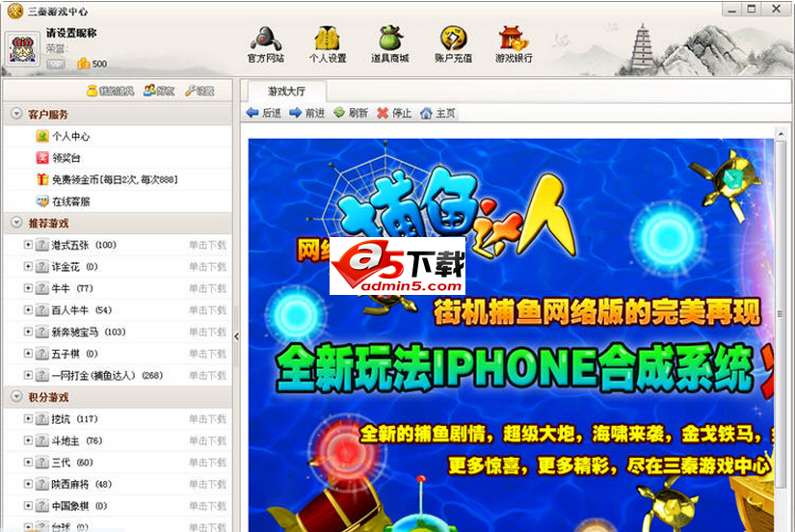This screenshot has width=795, height=532.
Task: Open 个人中心 personal center
Action: (x=71, y=137)
